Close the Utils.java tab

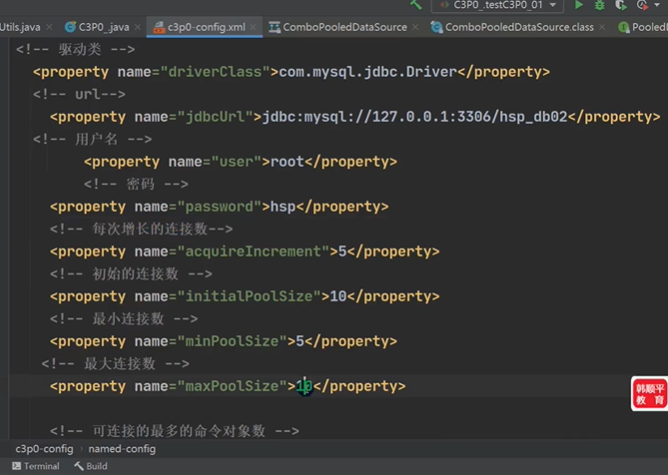point(49,27)
